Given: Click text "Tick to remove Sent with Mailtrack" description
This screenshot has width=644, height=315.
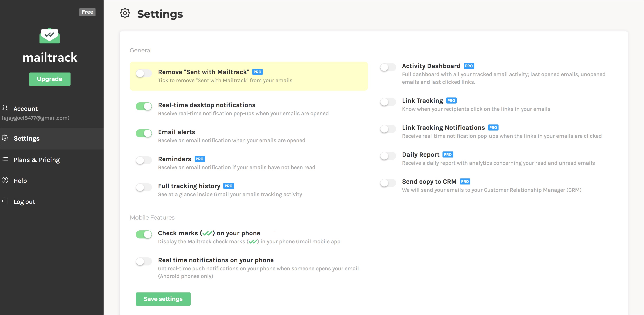Looking at the screenshot, I should pos(225,80).
